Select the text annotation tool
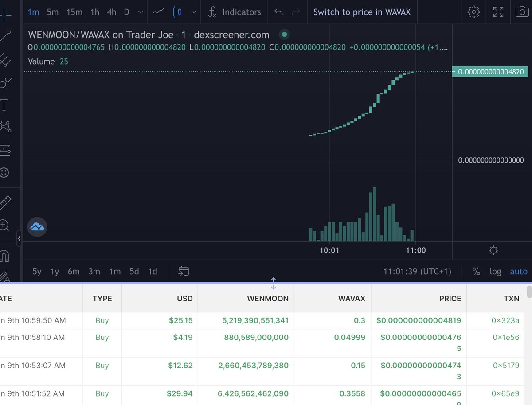 tap(4, 105)
